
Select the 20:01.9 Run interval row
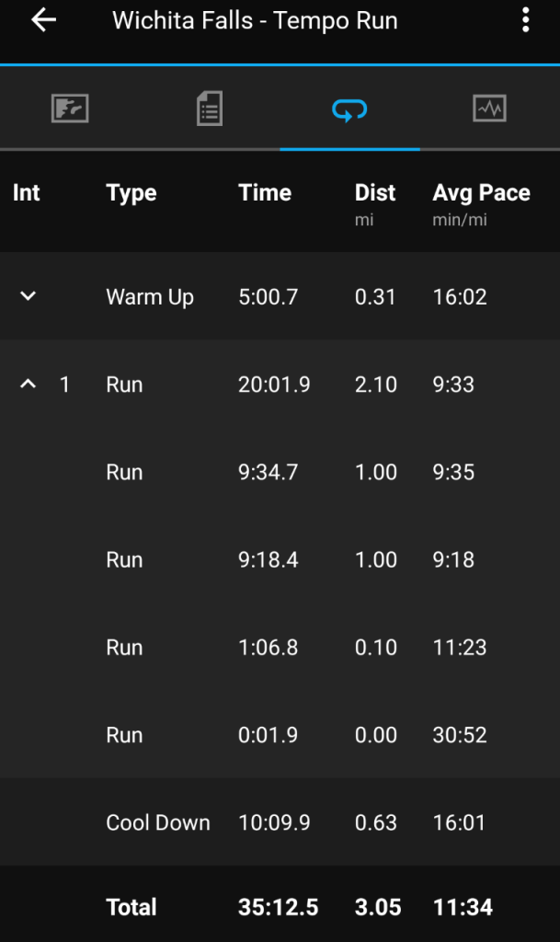coord(274,385)
